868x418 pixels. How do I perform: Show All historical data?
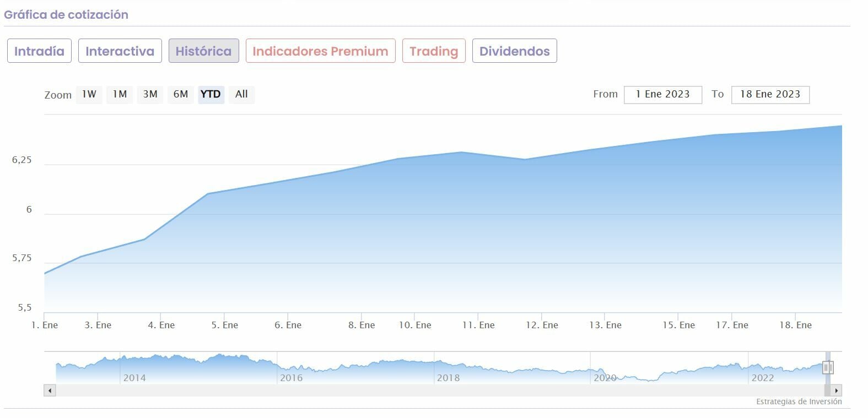pyautogui.click(x=241, y=94)
